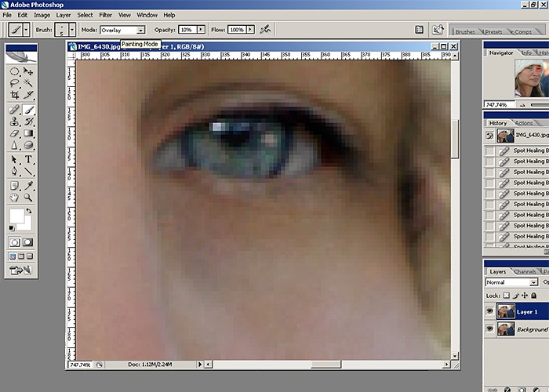The height and width of the screenshot is (392, 549).
Task: Select the Type tool
Action: pyautogui.click(x=28, y=160)
